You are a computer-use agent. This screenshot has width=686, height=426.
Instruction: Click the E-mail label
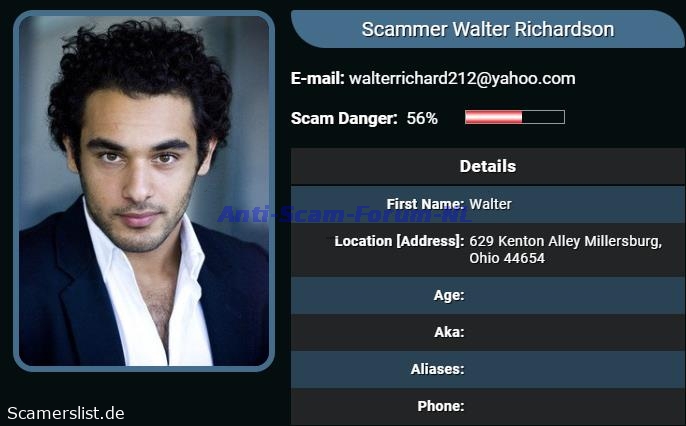pyautogui.click(x=318, y=78)
